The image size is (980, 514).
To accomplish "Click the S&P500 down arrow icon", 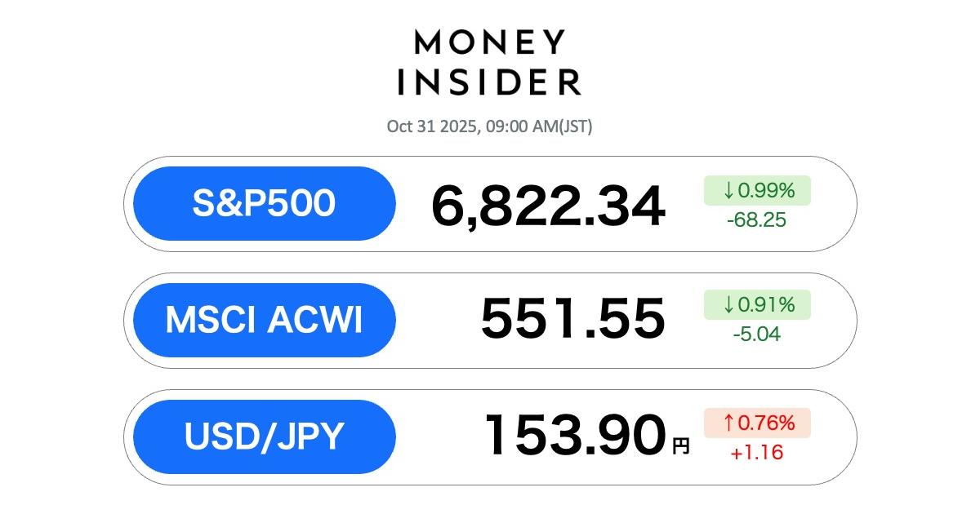I will click(x=728, y=191).
